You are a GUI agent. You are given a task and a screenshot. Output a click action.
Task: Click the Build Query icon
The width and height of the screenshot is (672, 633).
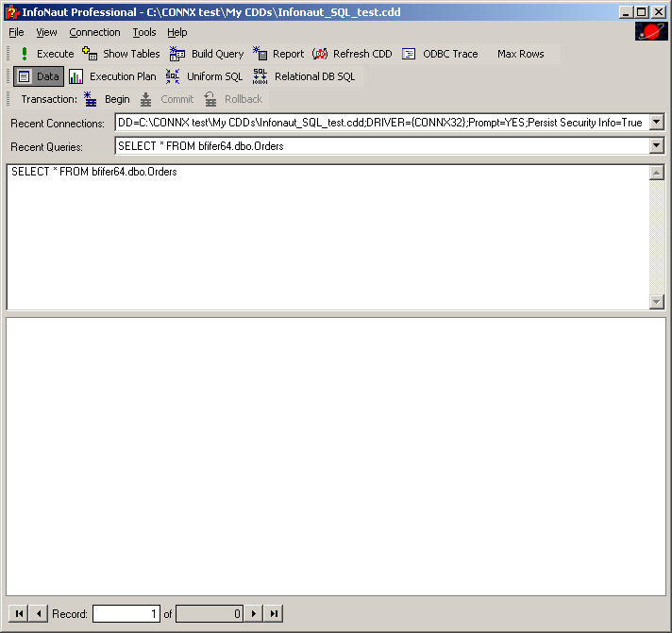click(177, 54)
